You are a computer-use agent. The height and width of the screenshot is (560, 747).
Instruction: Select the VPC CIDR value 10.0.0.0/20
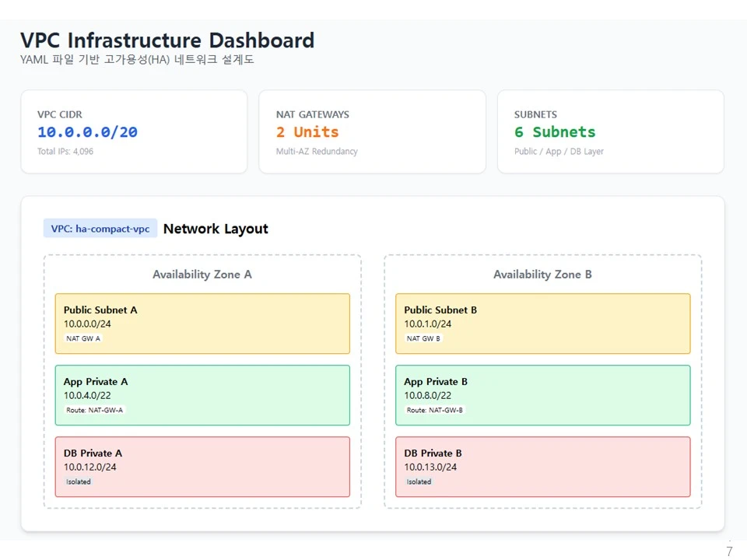[x=88, y=132]
